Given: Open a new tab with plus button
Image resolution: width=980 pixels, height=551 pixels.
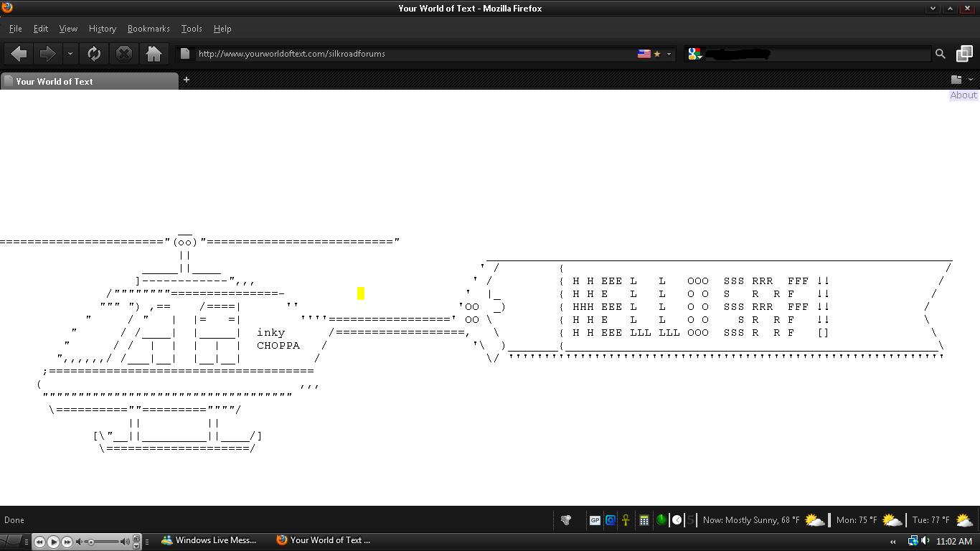Looking at the screenshot, I should (x=187, y=80).
